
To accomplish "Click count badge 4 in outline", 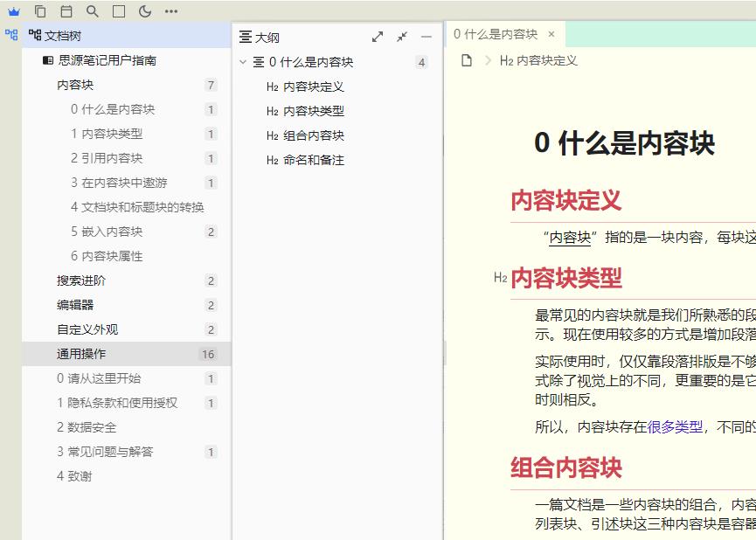I will [x=421, y=62].
